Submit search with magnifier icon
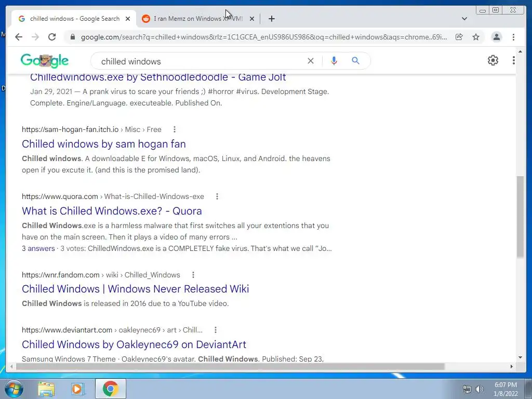This screenshot has height=399, width=532. point(355,61)
